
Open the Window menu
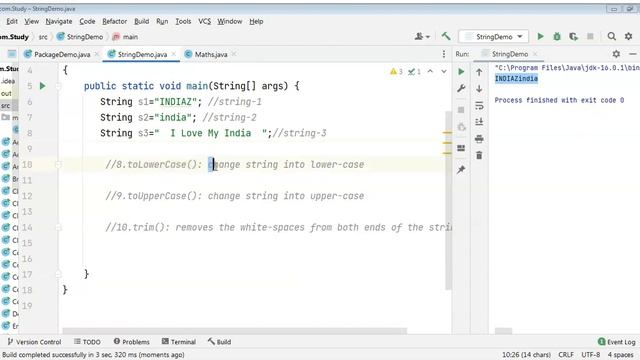(229, 21)
